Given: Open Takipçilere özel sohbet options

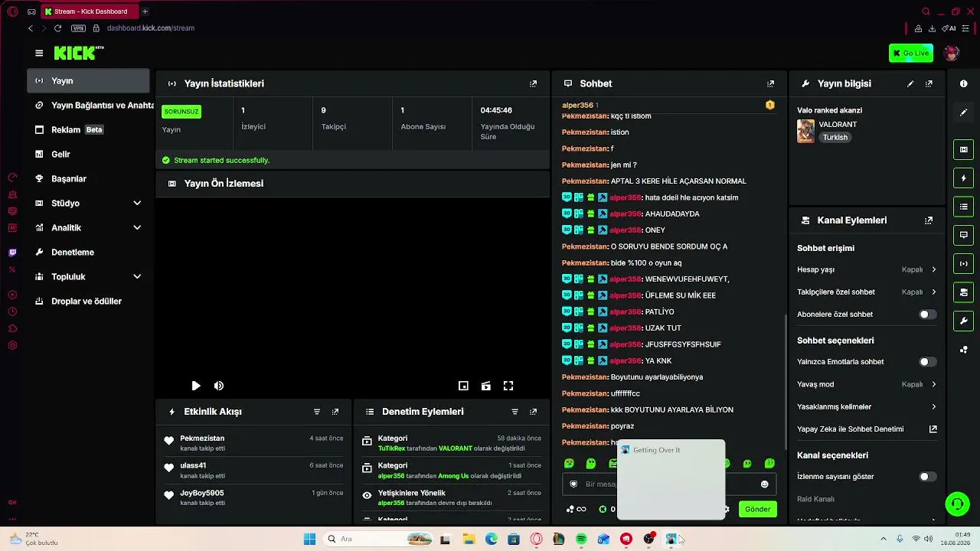Looking at the screenshot, I should pos(867,292).
